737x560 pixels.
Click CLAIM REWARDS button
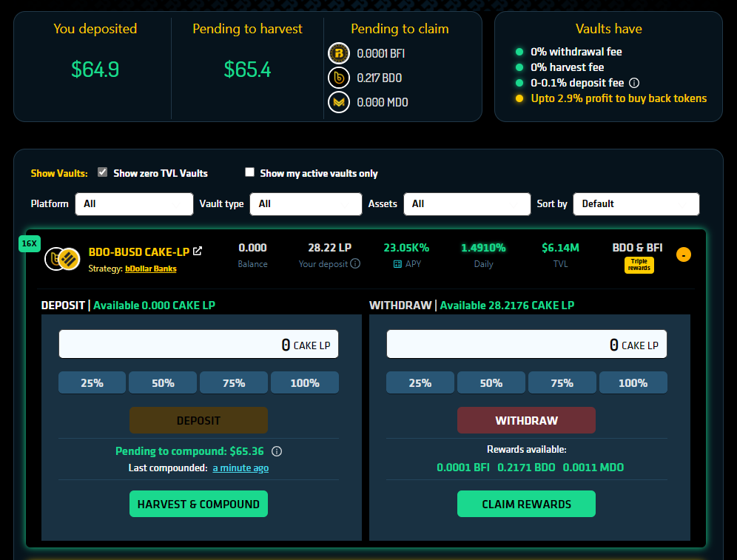click(x=526, y=504)
